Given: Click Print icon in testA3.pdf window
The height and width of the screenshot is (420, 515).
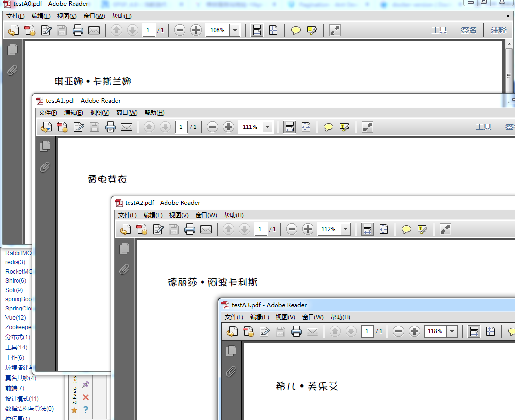Looking at the screenshot, I should pos(296,331).
